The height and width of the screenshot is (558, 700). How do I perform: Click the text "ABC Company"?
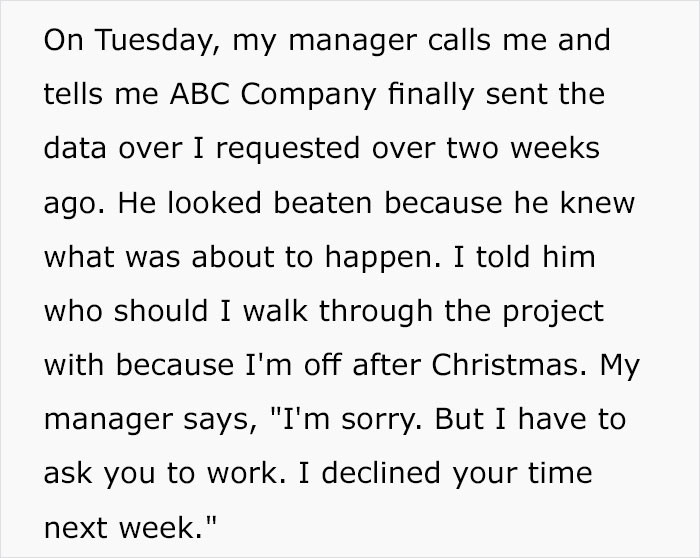tap(273, 96)
